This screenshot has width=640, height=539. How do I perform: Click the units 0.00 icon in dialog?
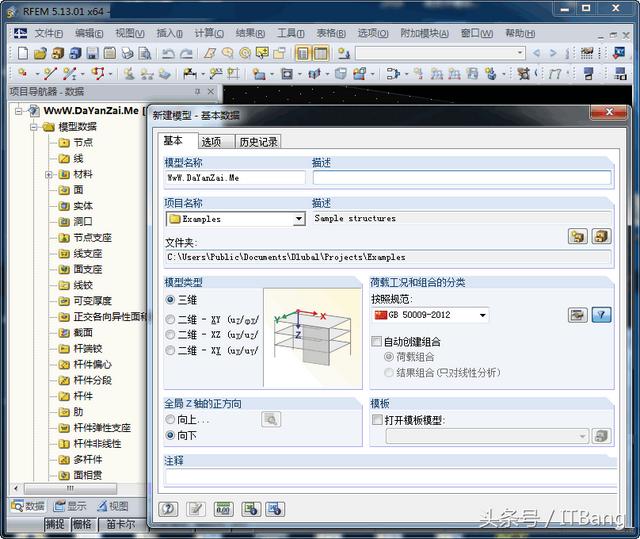[224, 509]
